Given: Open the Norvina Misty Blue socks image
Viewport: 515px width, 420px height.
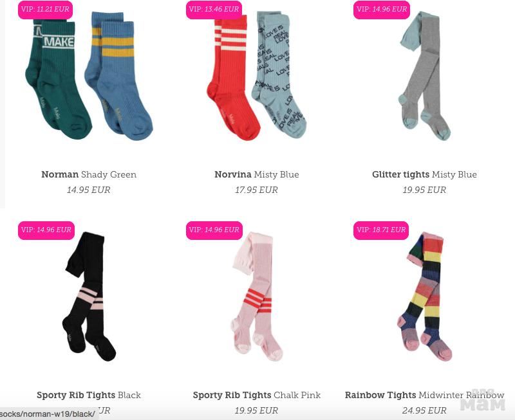Looking at the screenshot, I should [x=256, y=76].
